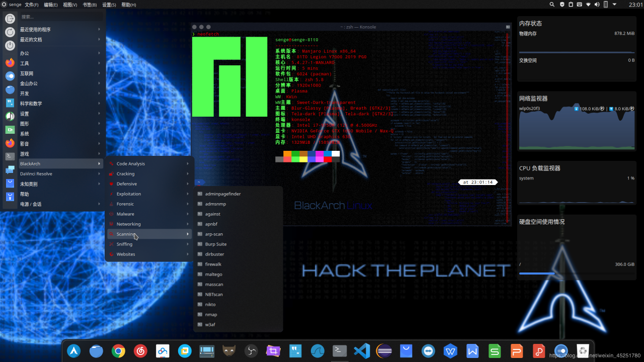Click the blue Arch launcher icon in dock

pos(74,351)
